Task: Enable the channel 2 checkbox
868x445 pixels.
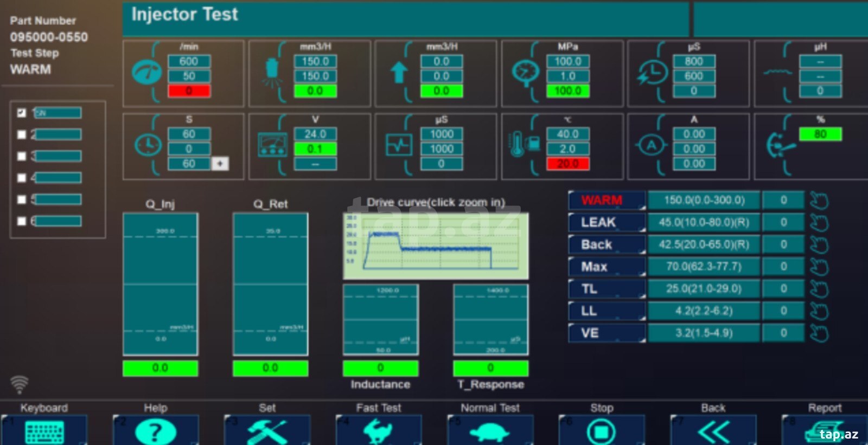Action: [x=22, y=134]
